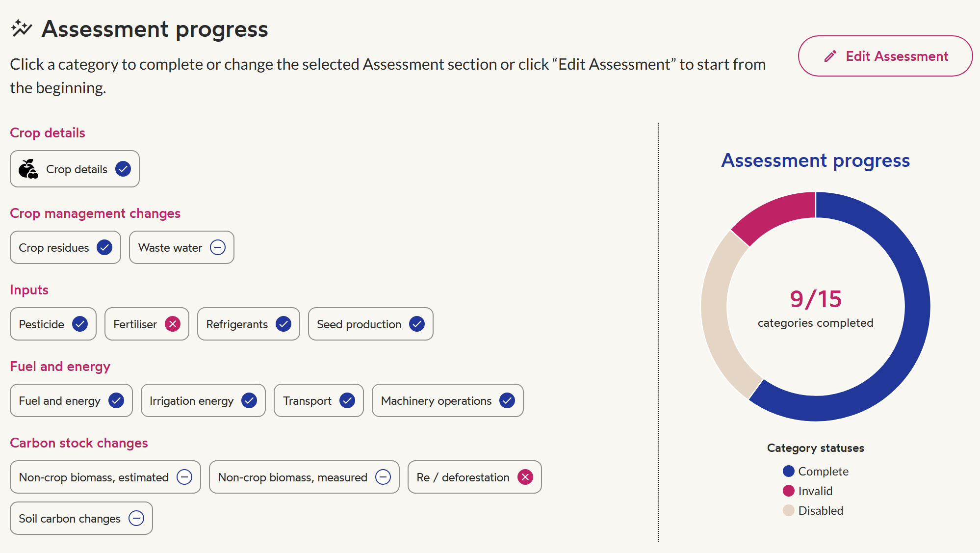Open the Transport category

319,400
